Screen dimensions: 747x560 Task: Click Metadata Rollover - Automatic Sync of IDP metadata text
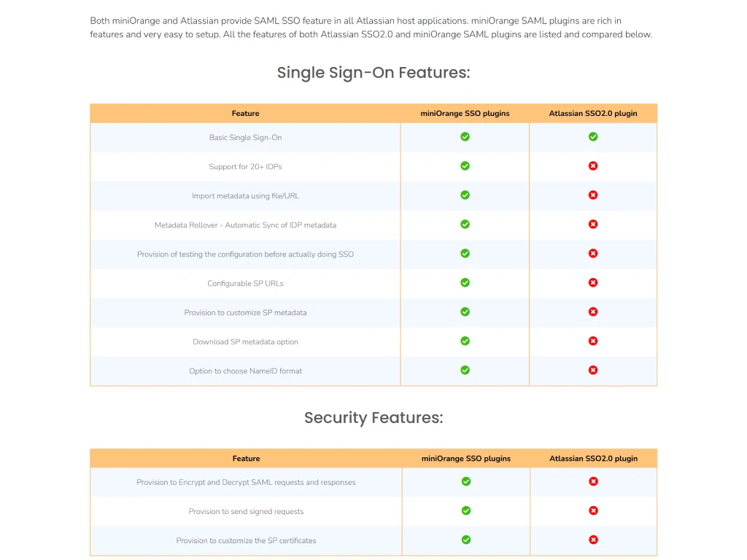[245, 225]
